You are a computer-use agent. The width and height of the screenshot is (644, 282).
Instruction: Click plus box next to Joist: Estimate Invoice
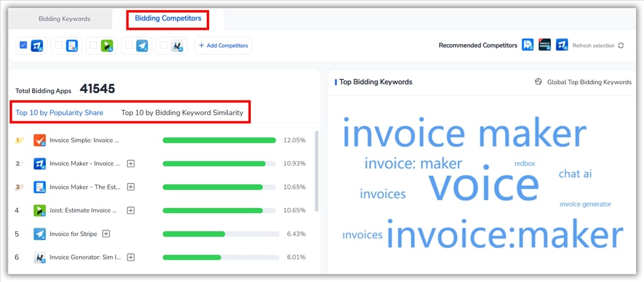[x=131, y=210]
